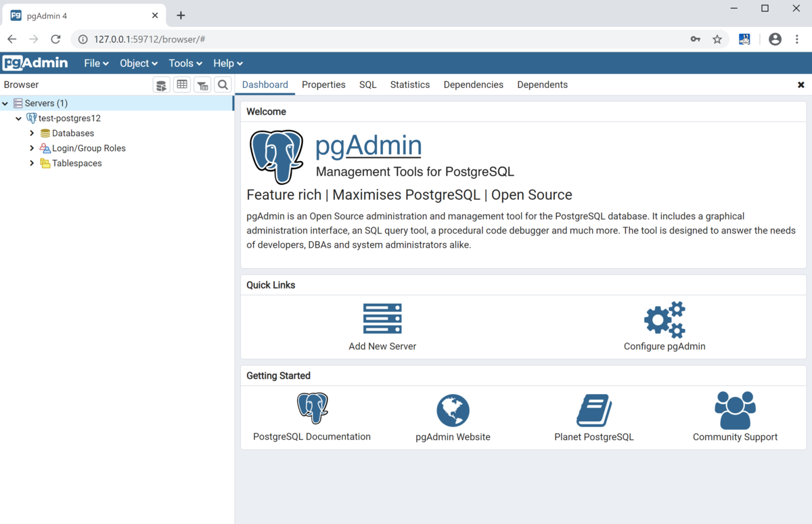Click the View Data toolbar icon
This screenshot has width=812, height=524.
181,85
